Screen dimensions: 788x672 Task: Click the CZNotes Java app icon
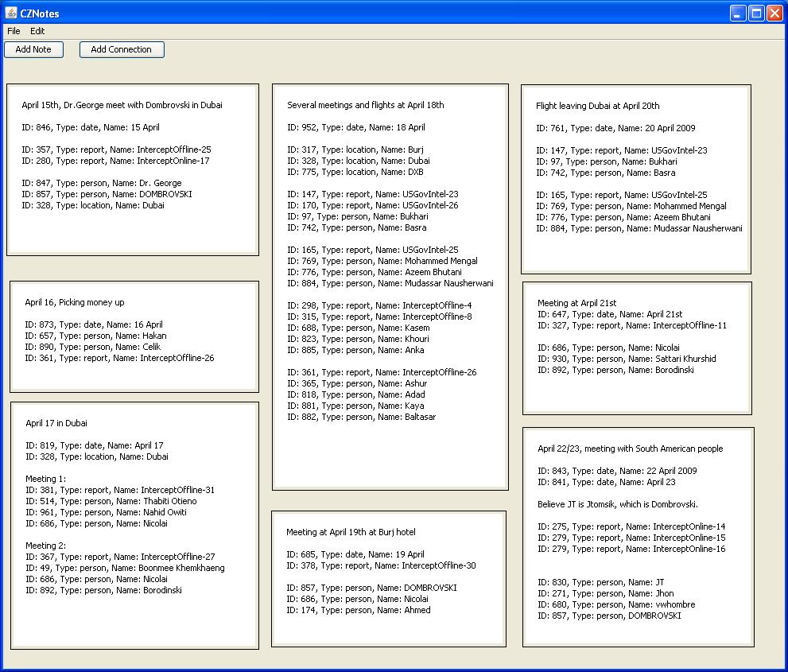pos(10,13)
